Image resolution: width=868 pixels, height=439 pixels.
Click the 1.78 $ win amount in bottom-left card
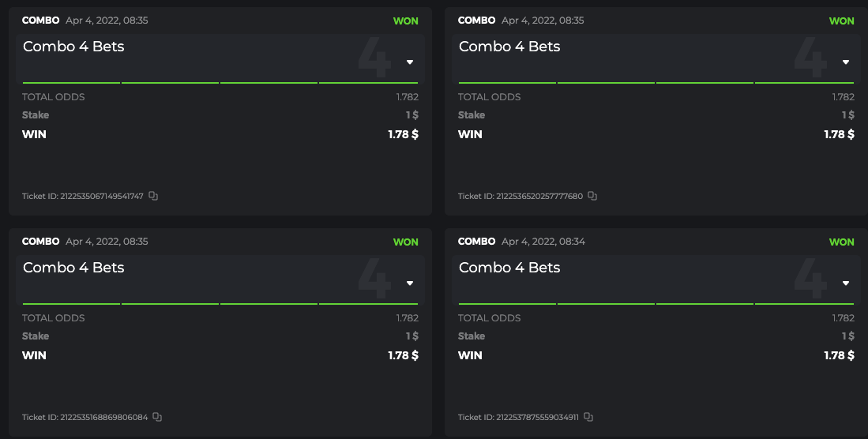pos(403,355)
